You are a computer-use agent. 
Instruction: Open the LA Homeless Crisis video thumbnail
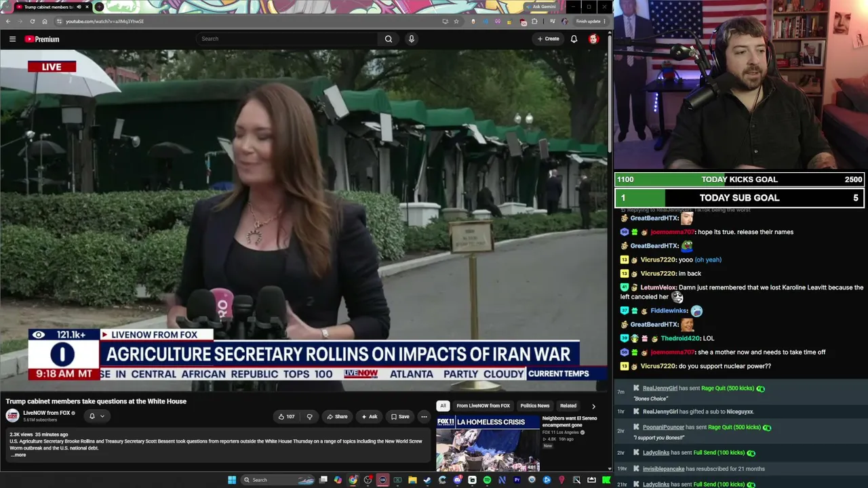coord(488,443)
